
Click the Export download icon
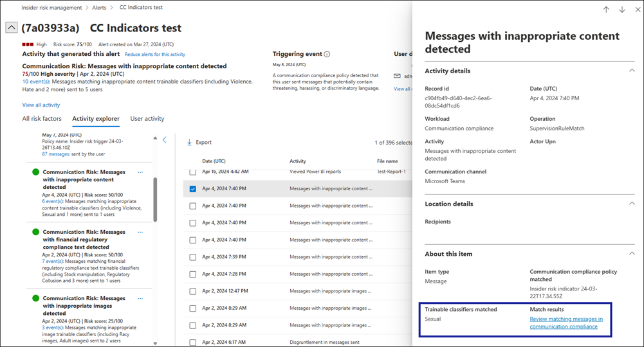click(190, 142)
